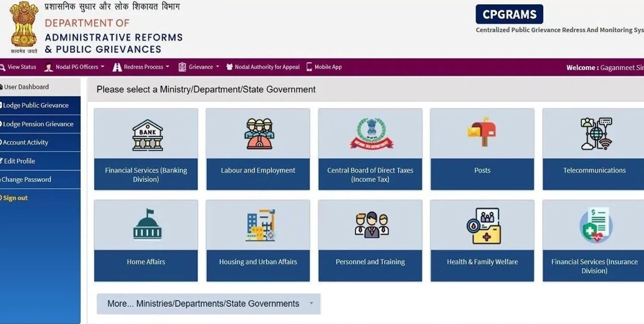Select the Housing and Urban Affairs label
The image size is (644, 324).
click(x=258, y=262)
